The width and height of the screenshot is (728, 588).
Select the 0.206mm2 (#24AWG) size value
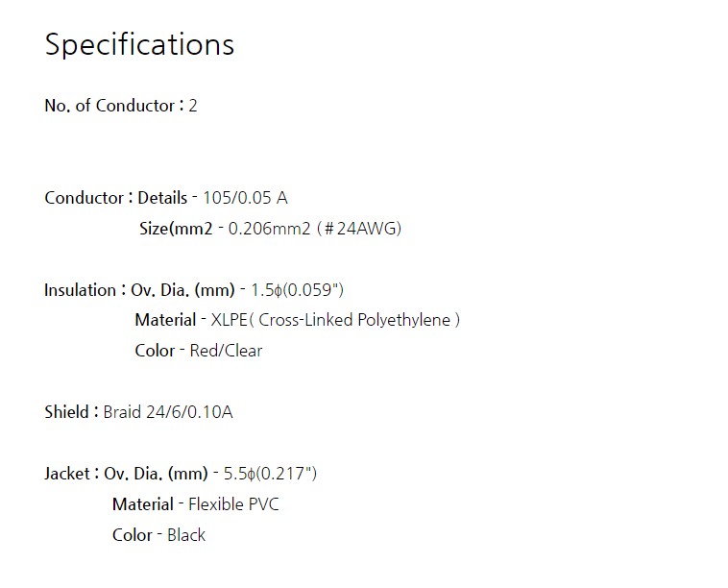(x=314, y=229)
